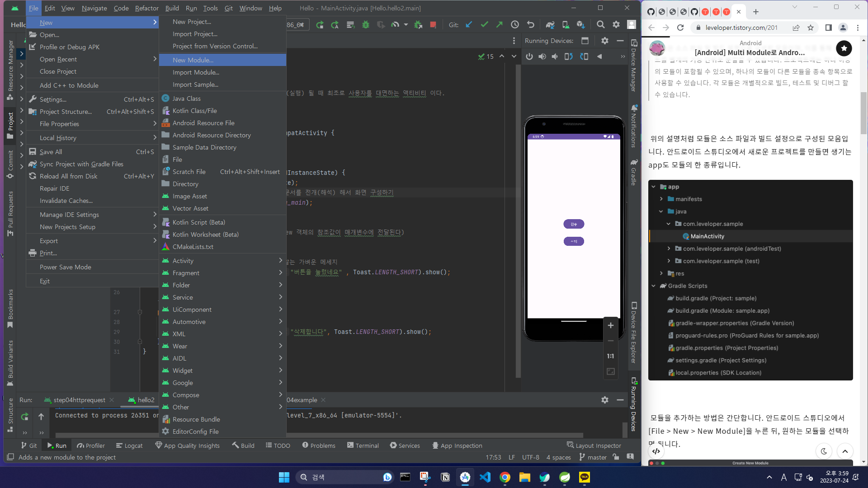The width and height of the screenshot is (868, 488).
Task: Click the Git Push arrow icon
Action: 499,25
